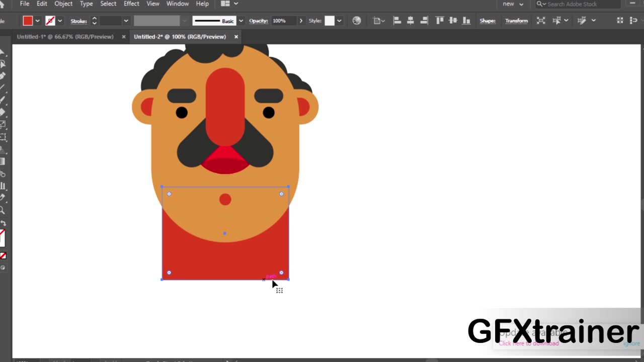Click the red Fill color swatch in control bar

click(28, 21)
